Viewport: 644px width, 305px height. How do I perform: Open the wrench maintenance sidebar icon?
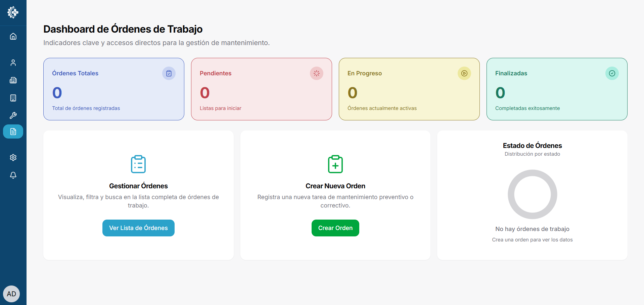(x=13, y=115)
